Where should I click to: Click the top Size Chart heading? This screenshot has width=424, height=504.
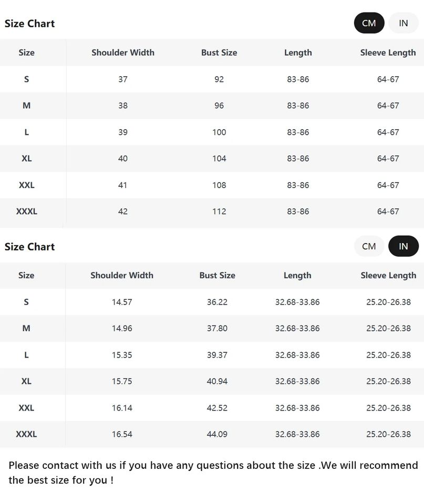[x=30, y=24]
